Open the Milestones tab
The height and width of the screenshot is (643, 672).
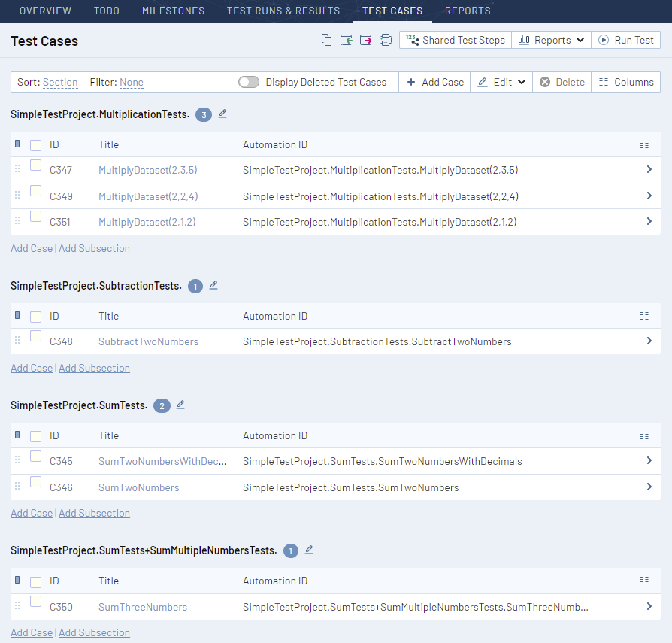(173, 11)
